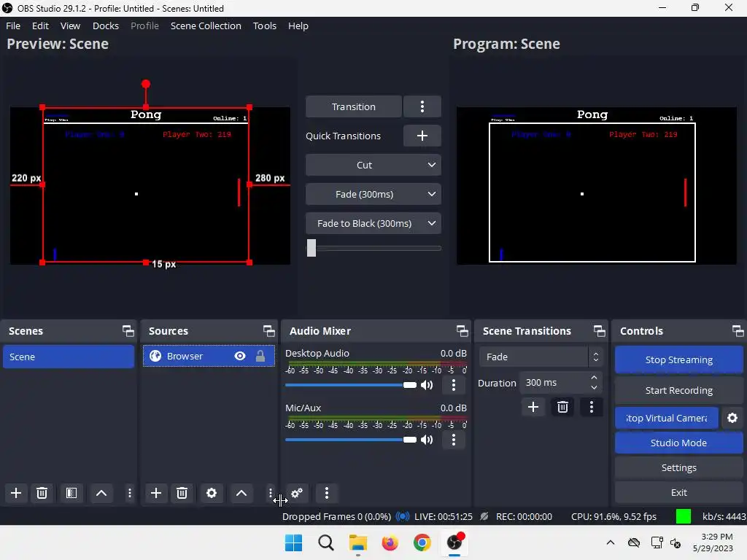Open Settings from Controls panel
747x560 pixels.
pos(678,467)
